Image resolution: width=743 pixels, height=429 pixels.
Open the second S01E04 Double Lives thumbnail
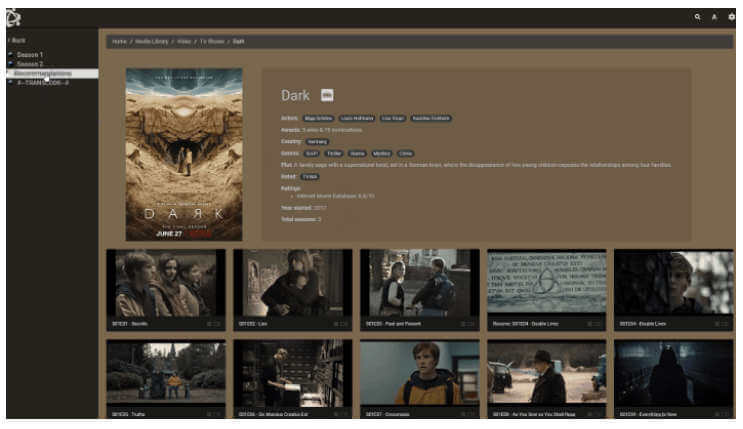[674, 283]
